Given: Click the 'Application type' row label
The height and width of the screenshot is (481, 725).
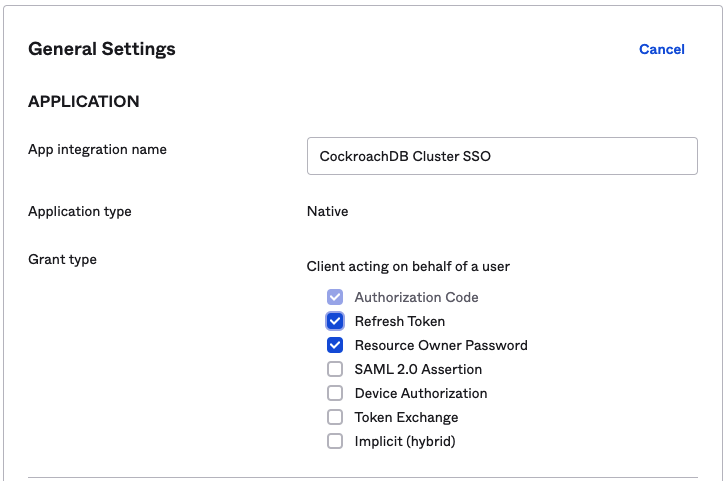Looking at the screenshot, I should coord(80,211).
